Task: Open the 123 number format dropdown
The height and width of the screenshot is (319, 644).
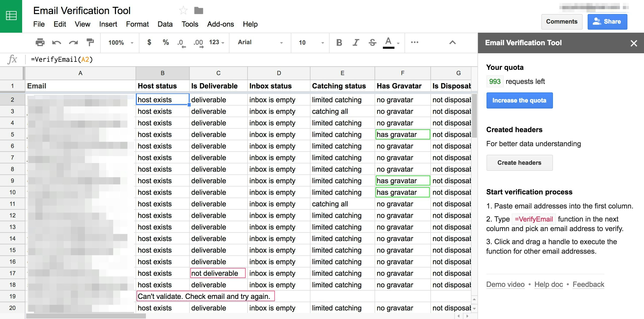Action: coord(217,42)
